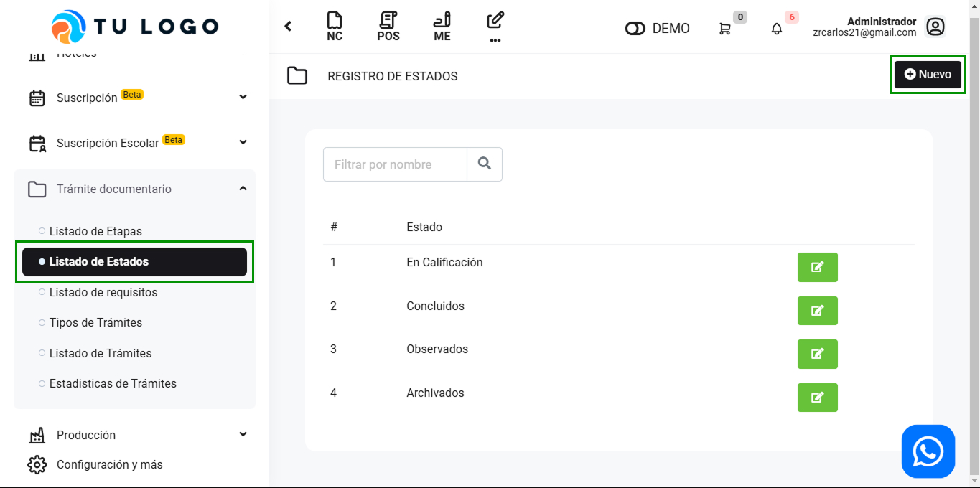Image resolution: width=980 pixels, height=488 pixels.
Task: Click the ME shortcut icon
Action: (442, 27)
